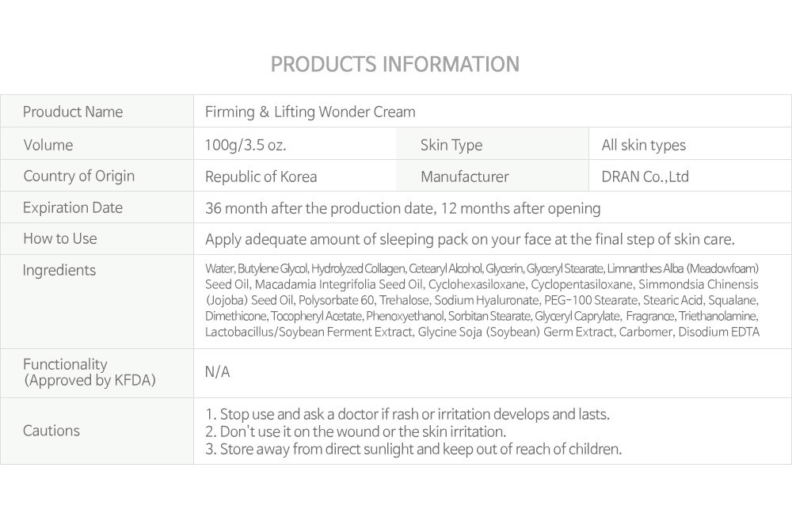Viewport: 792px width, 532px height.
Task: Click Firming & Lifting Wonder Cream text
Action: point(310,112)
